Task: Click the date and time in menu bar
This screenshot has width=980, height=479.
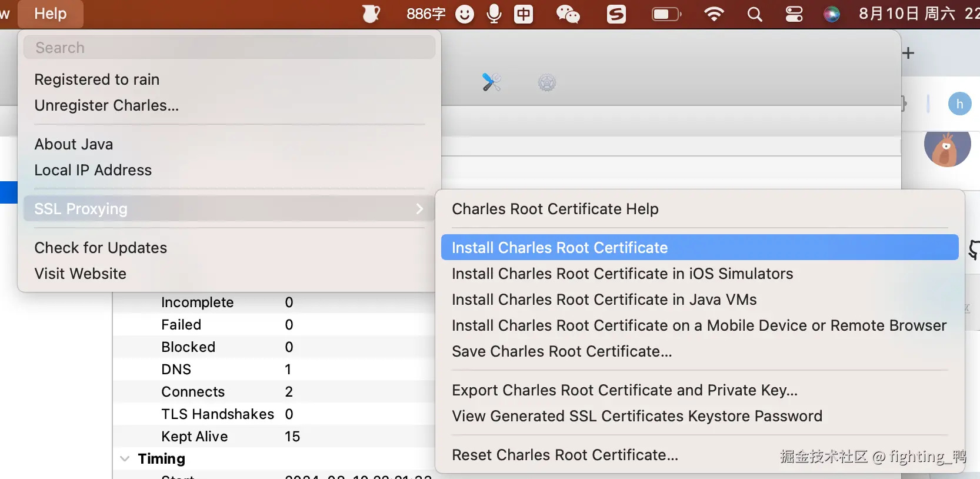Action: (919, 14)
